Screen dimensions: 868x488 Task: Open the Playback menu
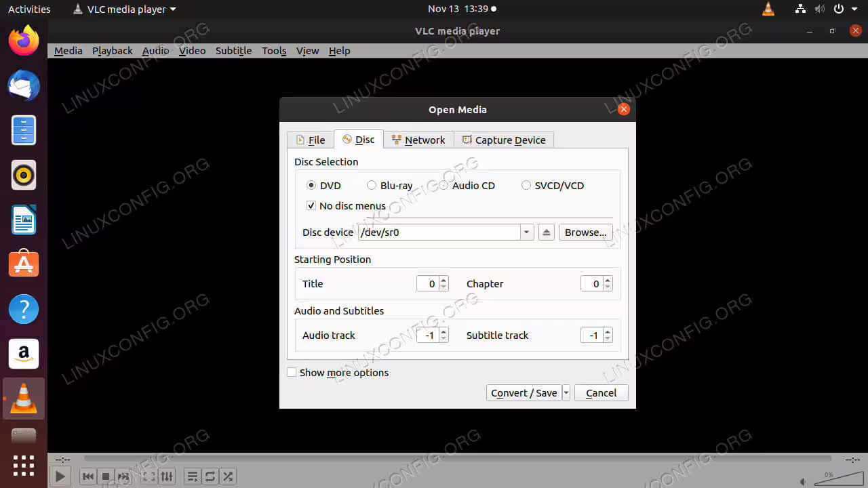(x=113, y=51)
